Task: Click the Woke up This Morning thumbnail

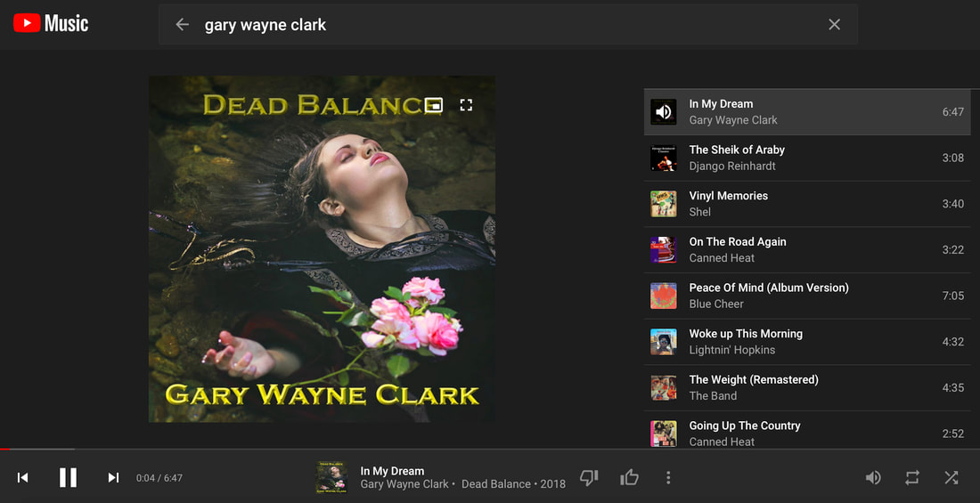Action: coord(663,342)
